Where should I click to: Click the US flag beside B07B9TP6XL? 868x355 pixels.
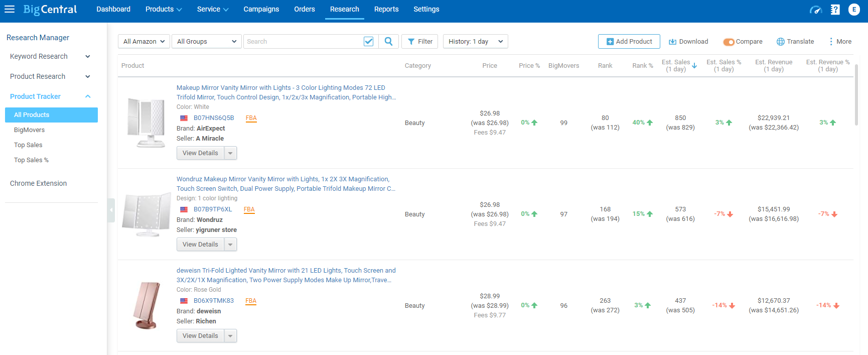[x=184, y=209]
